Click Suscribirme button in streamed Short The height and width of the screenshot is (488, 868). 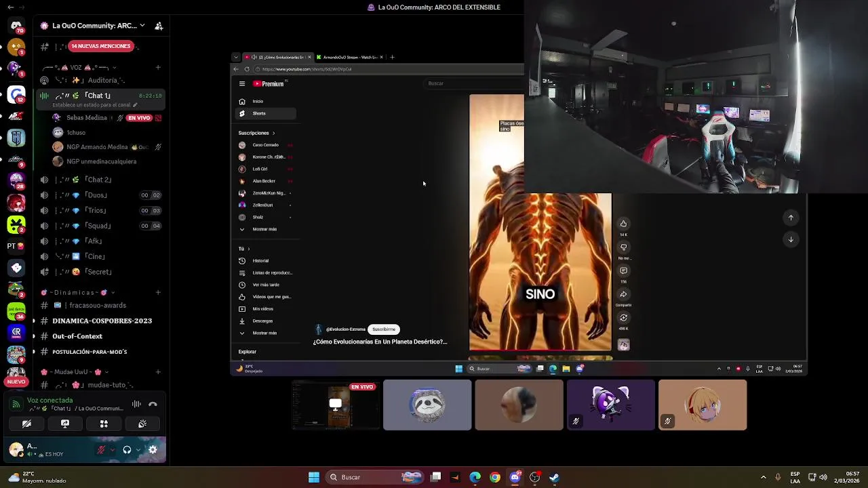384,329
